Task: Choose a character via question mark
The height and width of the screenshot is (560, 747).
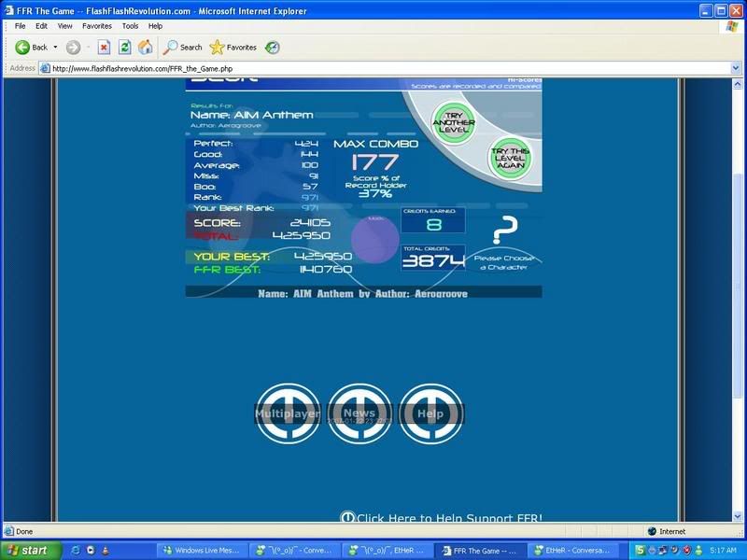Action: [x=504, y=230]
